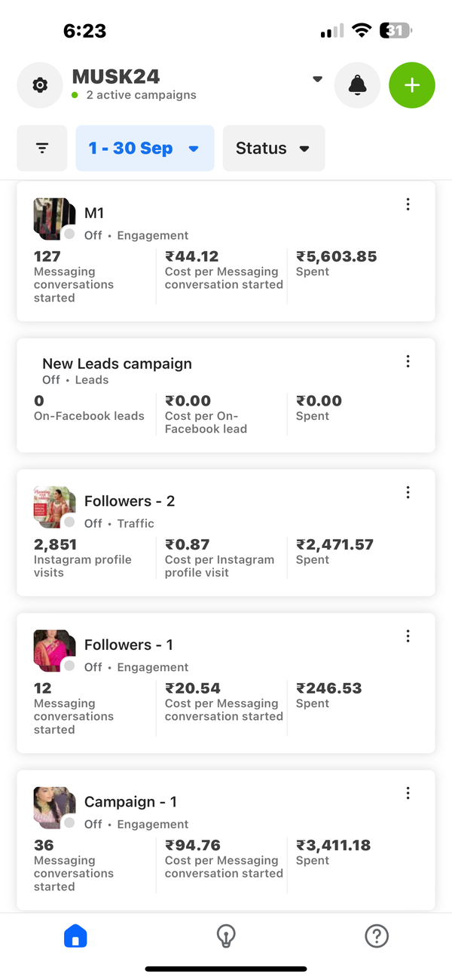Tap green plus create campaign button
452x980 pixels.
411,85
